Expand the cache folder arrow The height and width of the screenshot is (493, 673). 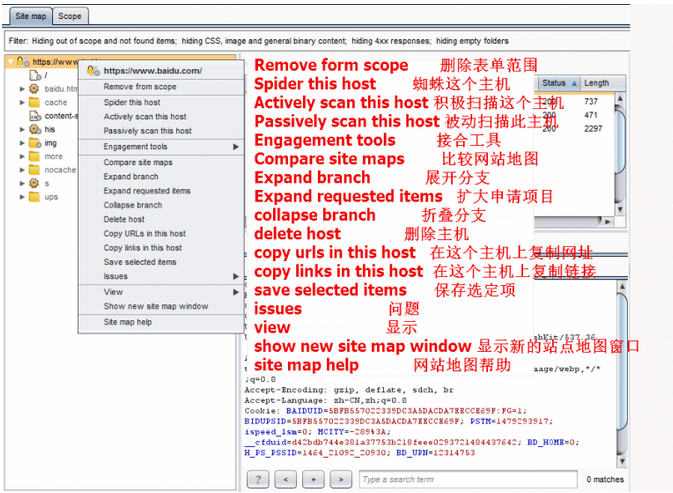coord(22,103)
